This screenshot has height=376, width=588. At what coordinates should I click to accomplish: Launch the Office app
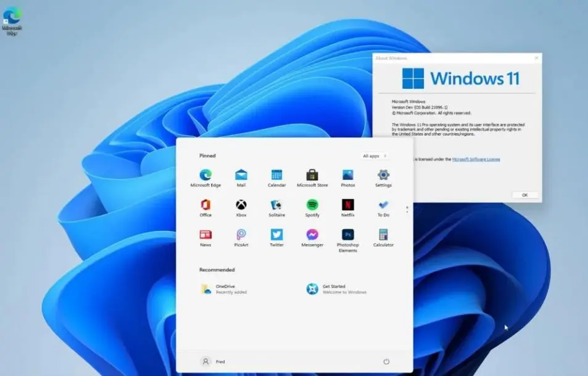coord(205,208)
